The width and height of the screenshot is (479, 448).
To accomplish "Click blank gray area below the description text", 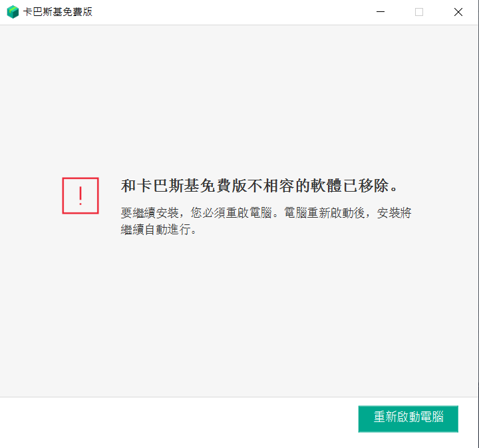I will coord(239,313).
